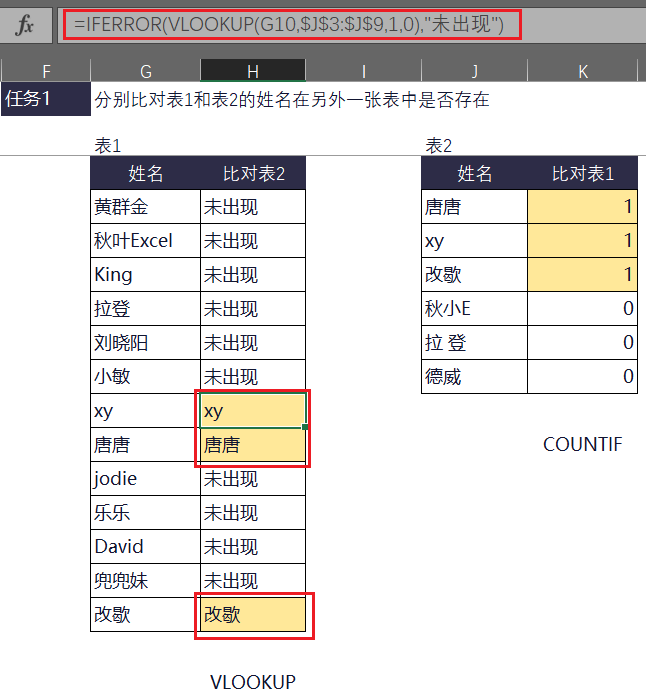
Task: Select the 未出现 result beside 黄群金
Action: tap(253, 207)
